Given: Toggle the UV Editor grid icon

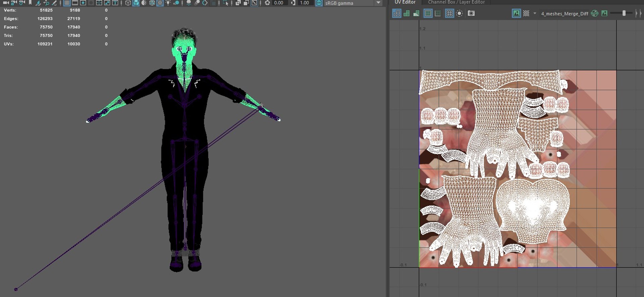Looking at the screenshot, I should click(449, 13).
